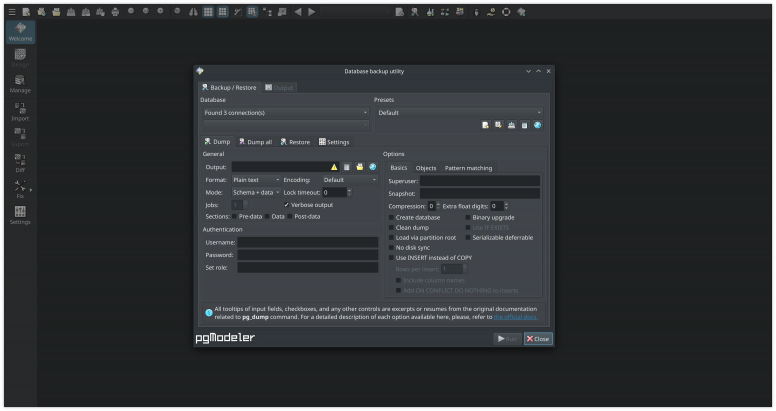Click the binoculars find icon
The image size is (776, 411).
coord(194,12)
